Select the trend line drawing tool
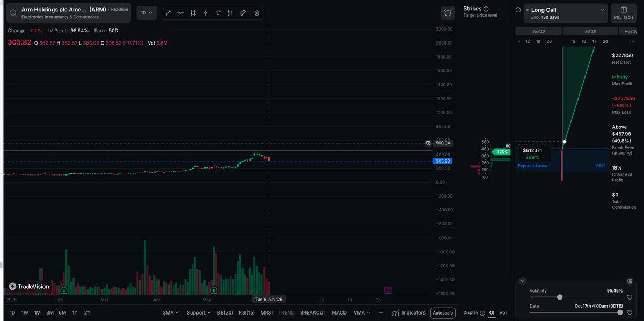The image size is (644, 321). point(168,12)
